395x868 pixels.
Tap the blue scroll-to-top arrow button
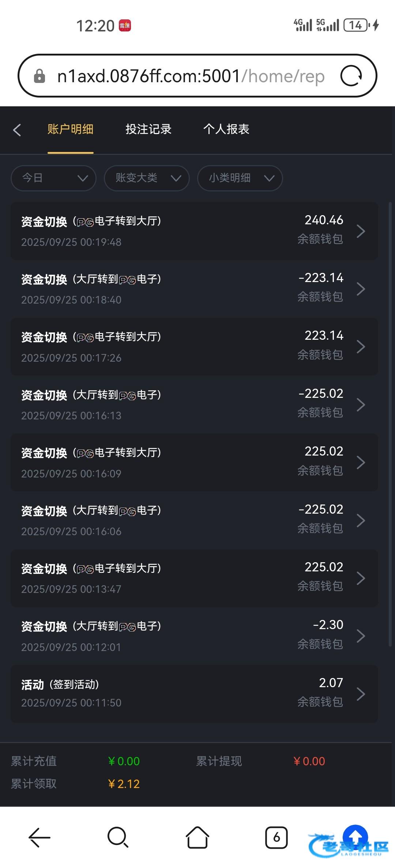(x=355, y=836)
